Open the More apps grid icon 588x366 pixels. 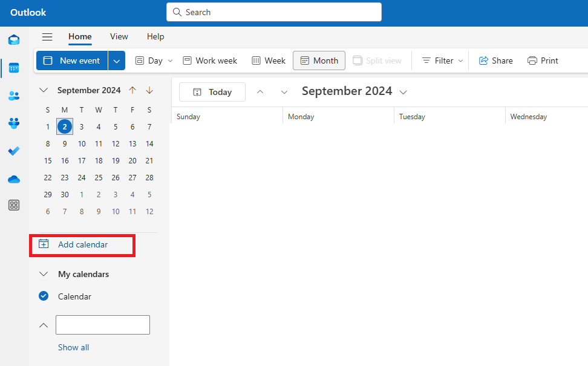[13, 205]
